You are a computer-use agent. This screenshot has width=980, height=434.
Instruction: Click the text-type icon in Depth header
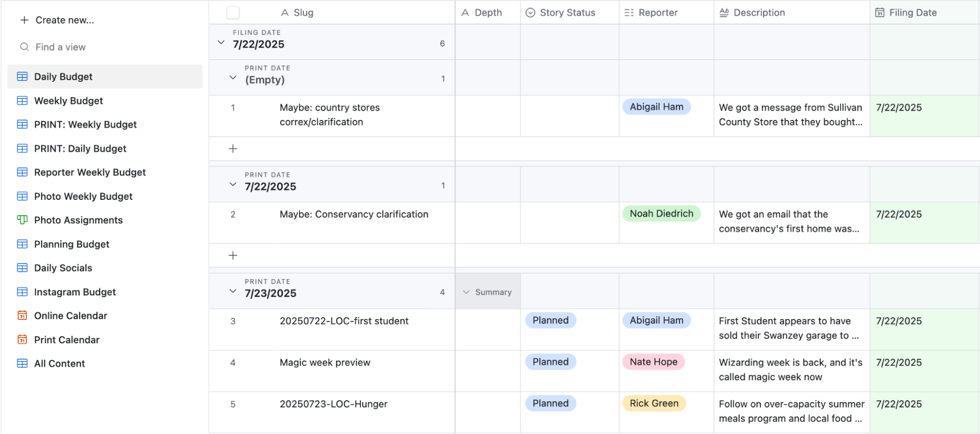pos(466,13)
